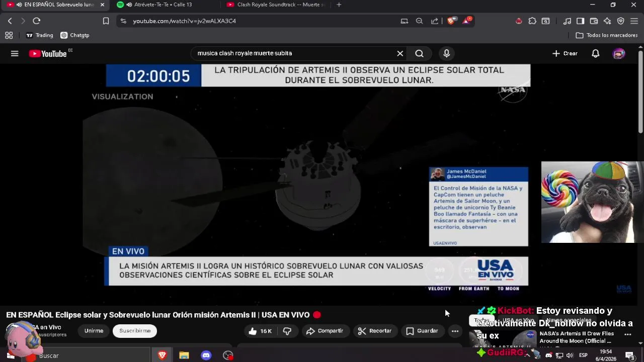The width and height of the screenshot is (644, 362).
Task: Switch to Atrévete-Te-Te Calle 13 tab
Action: (x=163, y=5)
